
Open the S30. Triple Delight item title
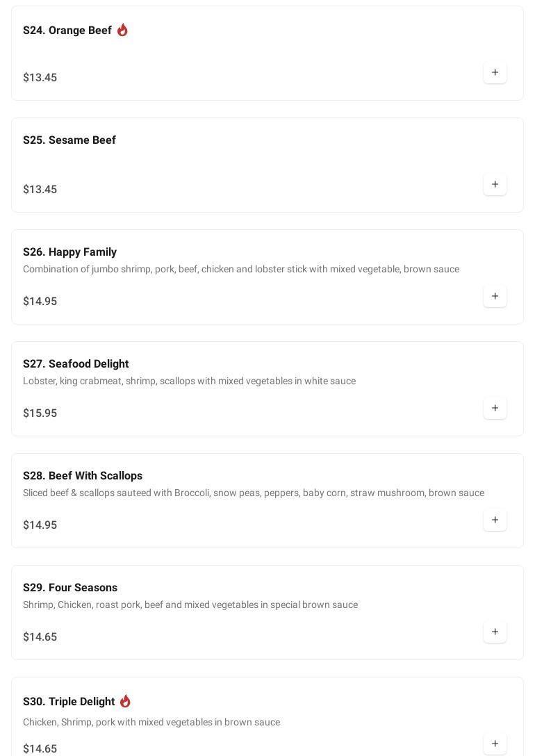pos(69,702)
